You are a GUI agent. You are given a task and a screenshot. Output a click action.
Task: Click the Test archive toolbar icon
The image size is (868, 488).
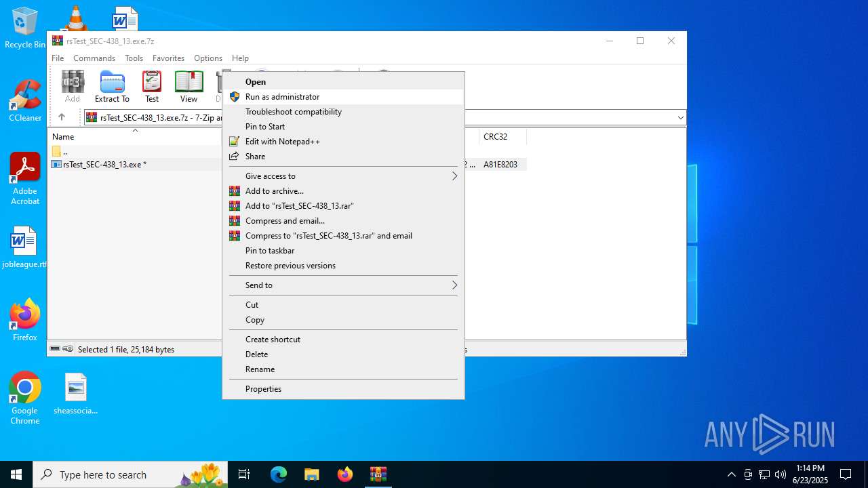coord(152,87)
